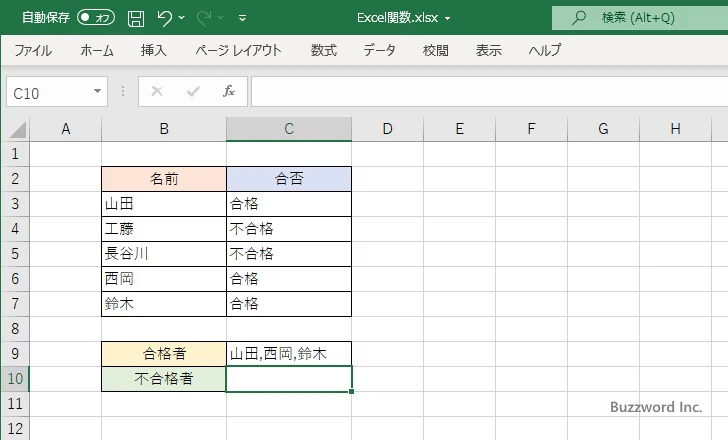Select the cell containing 長谷川
The image size is (728, 440).
point(164,254)
